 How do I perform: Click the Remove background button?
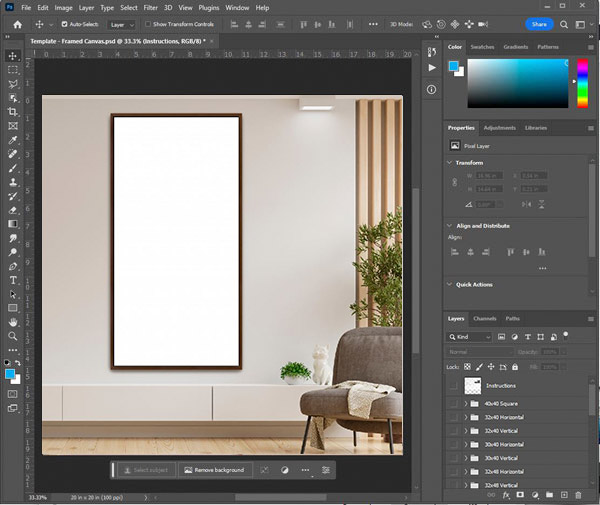click(x=217, y=469)
